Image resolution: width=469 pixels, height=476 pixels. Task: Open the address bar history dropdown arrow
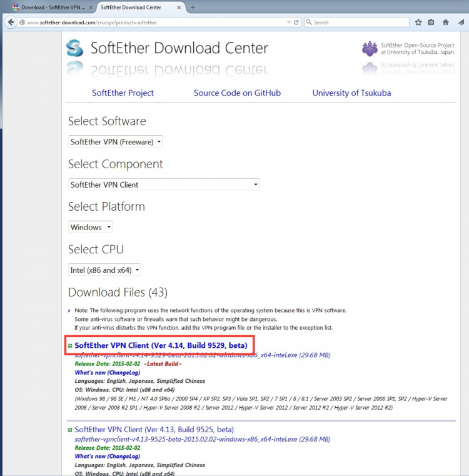pos(289,23)
